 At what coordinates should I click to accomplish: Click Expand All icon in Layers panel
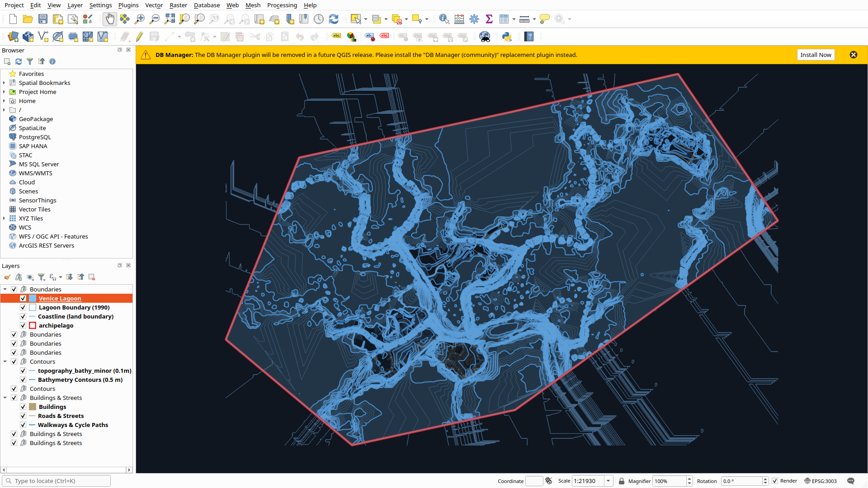tap(69, 277)
